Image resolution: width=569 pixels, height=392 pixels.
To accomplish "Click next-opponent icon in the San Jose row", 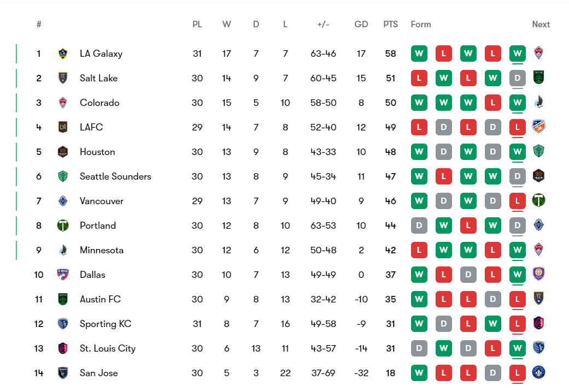I will [539, 373].
